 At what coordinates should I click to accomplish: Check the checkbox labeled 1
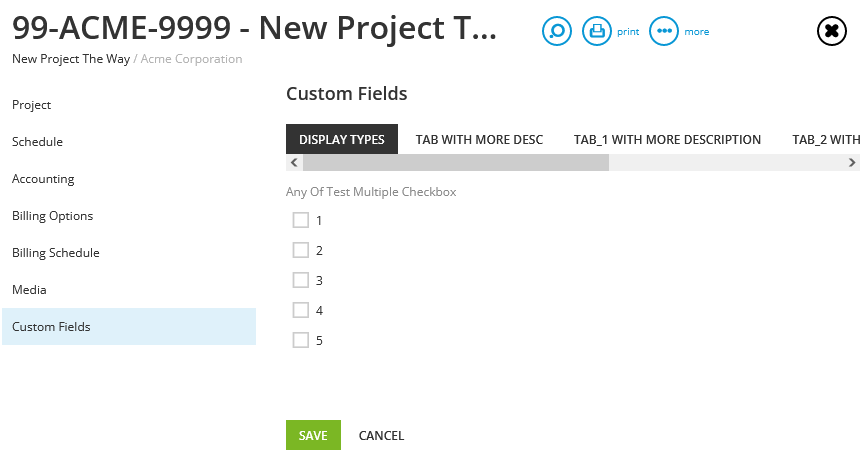[x=301, y=220]
